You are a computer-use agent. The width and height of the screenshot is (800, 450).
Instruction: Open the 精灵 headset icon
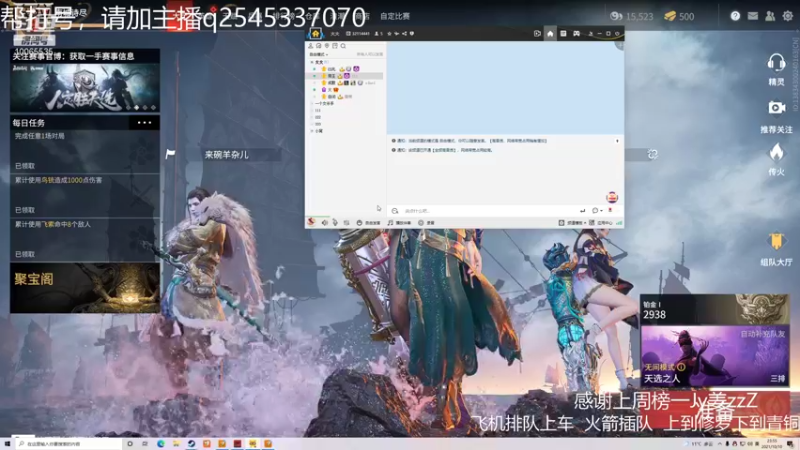[776, 63]
